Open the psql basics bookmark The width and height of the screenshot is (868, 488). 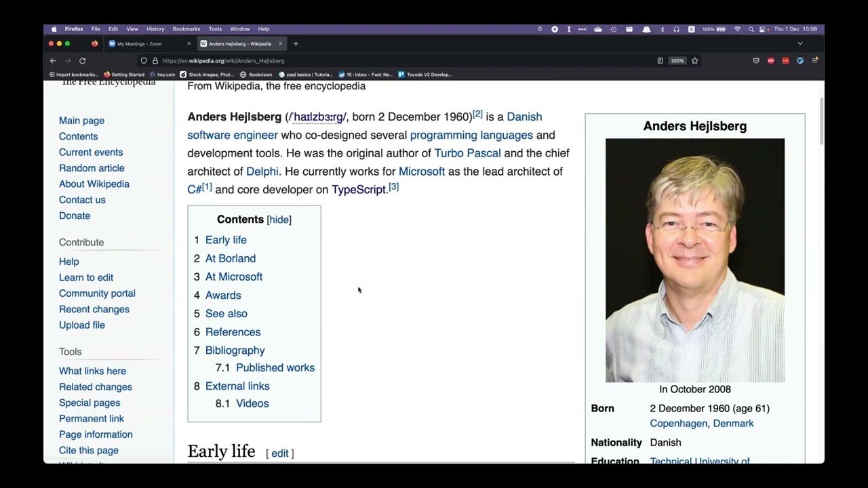[x=306, y=75]
